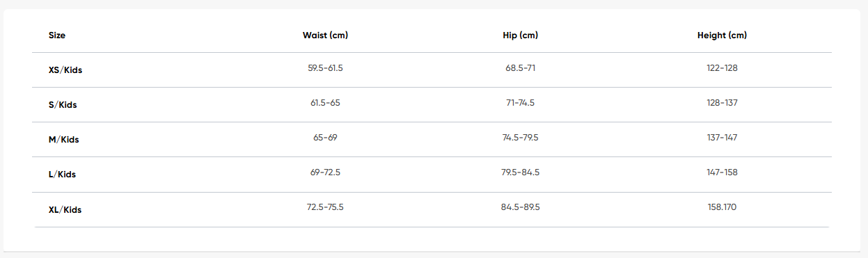Click waist value 65-69 for M/Kids

(325, 138)
